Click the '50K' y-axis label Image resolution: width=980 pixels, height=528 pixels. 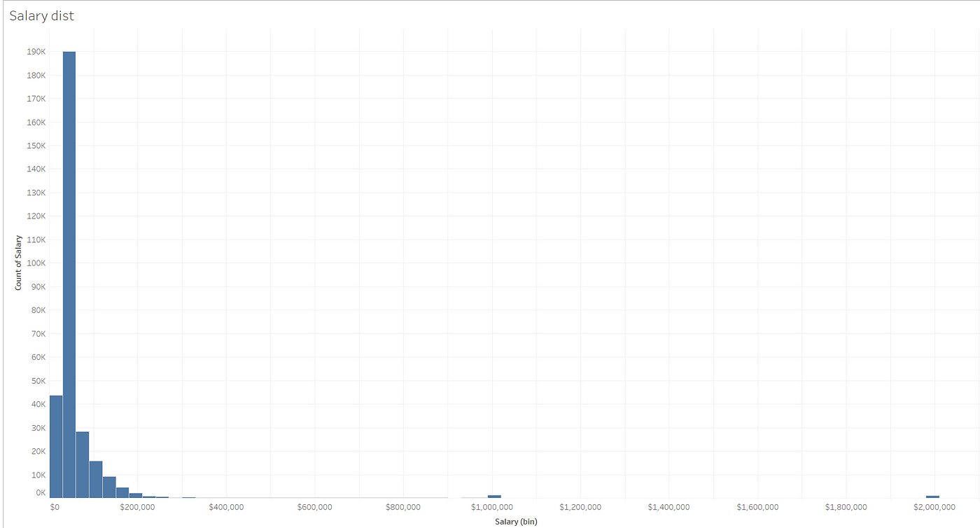(x=38, y=381)
